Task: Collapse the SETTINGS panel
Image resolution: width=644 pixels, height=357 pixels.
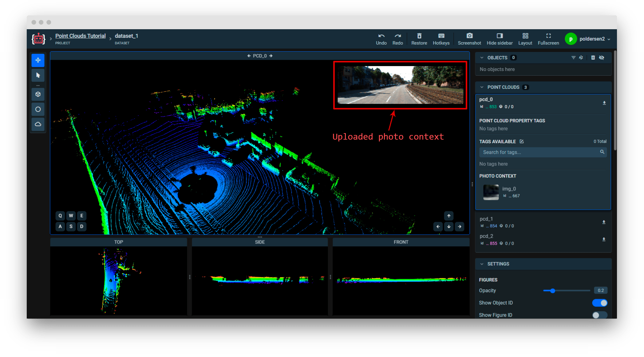Action: [x=482, y=264]
